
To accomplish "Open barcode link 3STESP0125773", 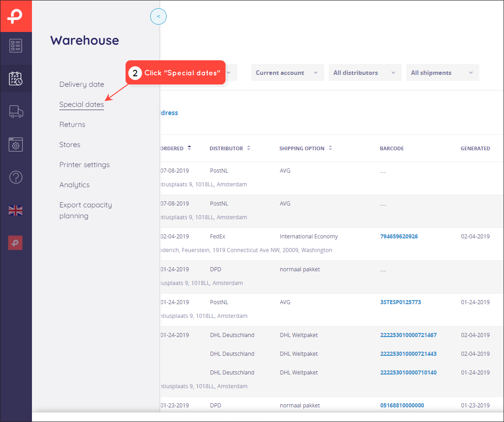I will click(400, 302).
